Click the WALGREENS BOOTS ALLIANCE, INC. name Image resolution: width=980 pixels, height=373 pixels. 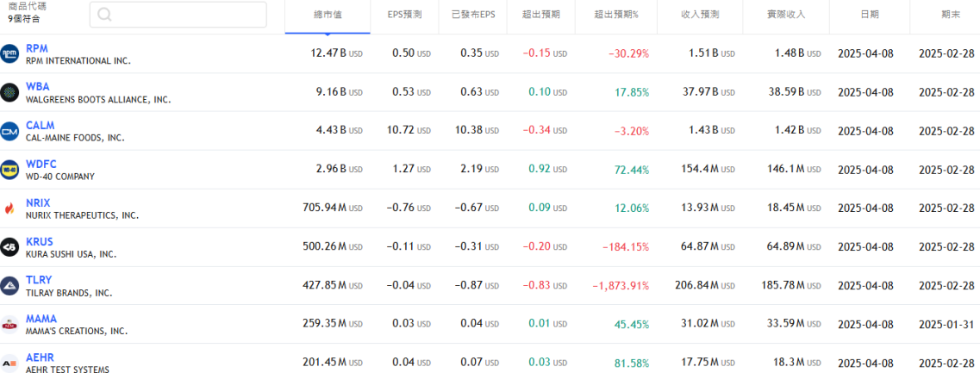point(98,99)
